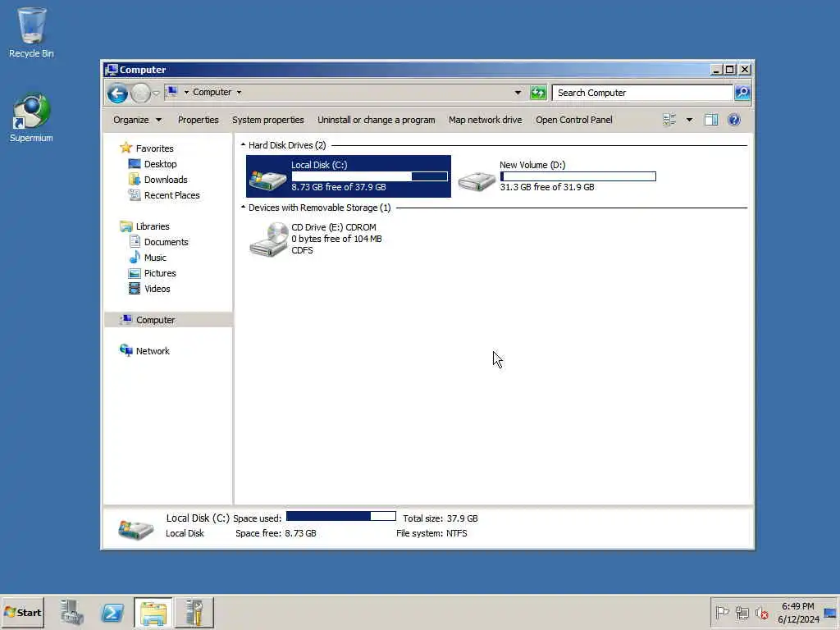Click the Search Computer input field
The image size is (840, 630).
(x=643, y=93)
